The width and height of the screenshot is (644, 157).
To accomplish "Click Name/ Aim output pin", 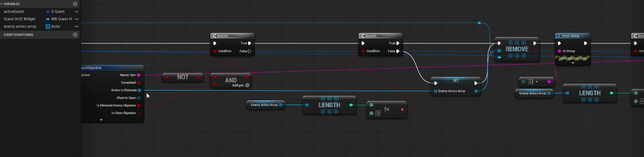I will coord(139,75).
